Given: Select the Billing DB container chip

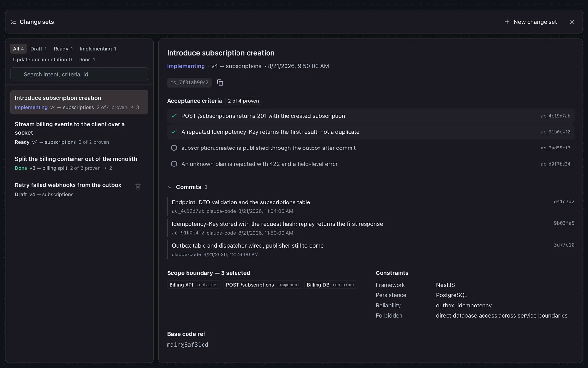Looking at the screenshot, I should (331, 285).
